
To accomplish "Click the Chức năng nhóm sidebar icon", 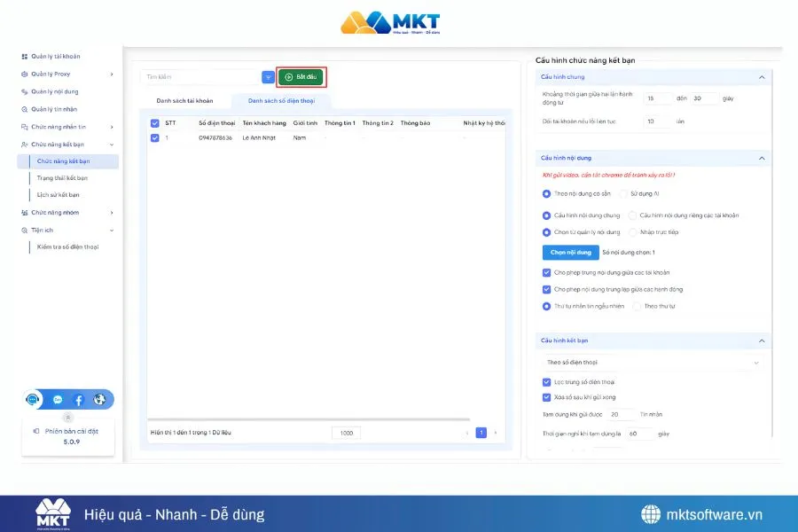I will pyautogui.click(x=24, y=211).
